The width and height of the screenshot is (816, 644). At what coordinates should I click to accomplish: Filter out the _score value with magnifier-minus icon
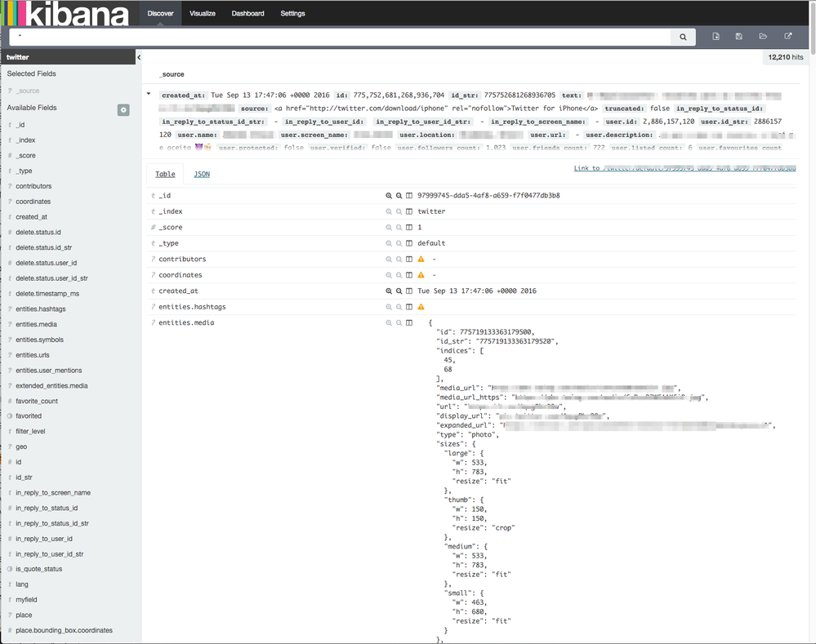tap(399, 227)
